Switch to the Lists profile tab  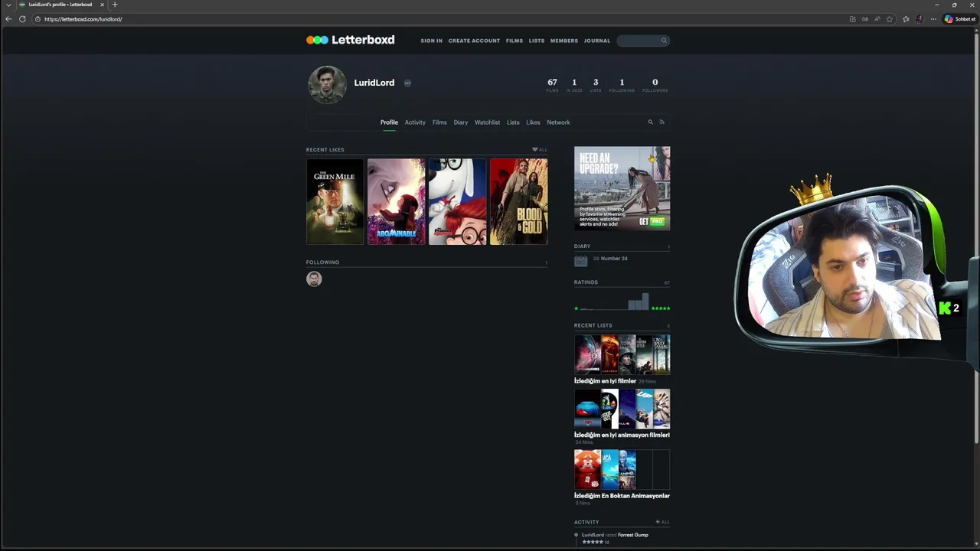coord(513,122)
